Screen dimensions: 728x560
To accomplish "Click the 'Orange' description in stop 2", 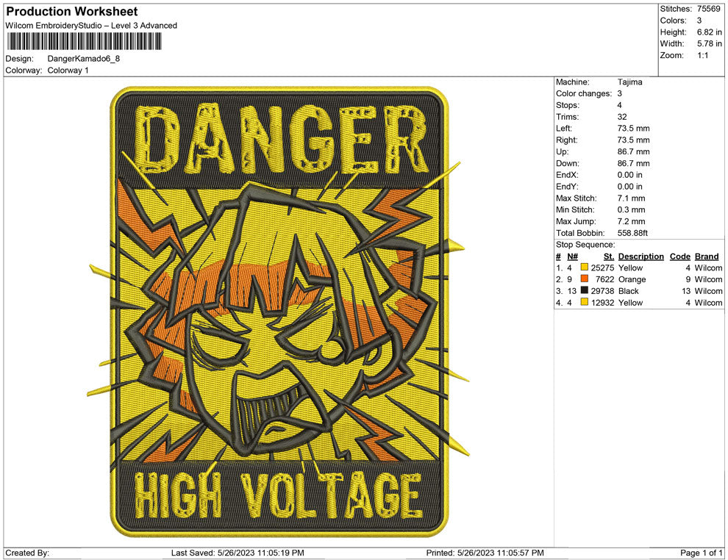I will [x=632, y=279].
